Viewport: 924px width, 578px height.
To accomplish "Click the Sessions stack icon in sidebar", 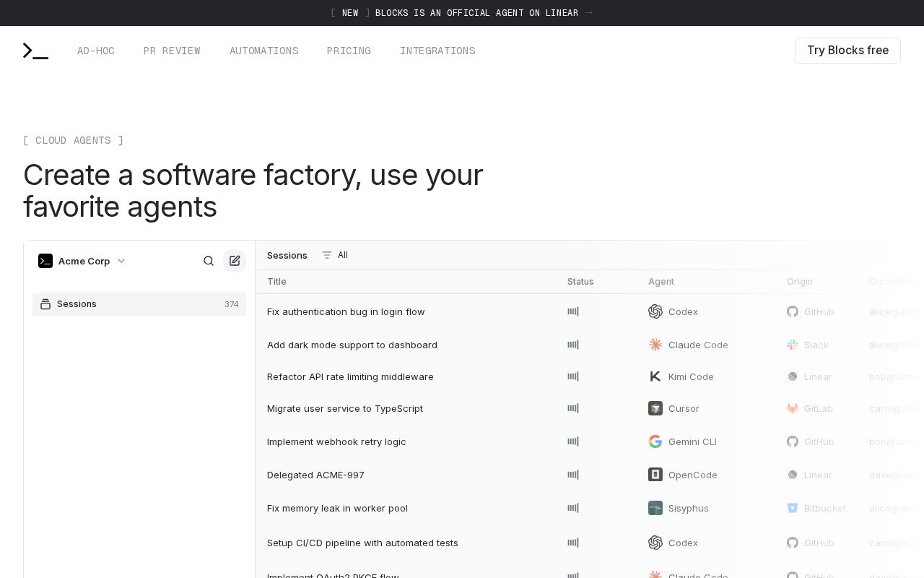I will [x=45, y=304].
